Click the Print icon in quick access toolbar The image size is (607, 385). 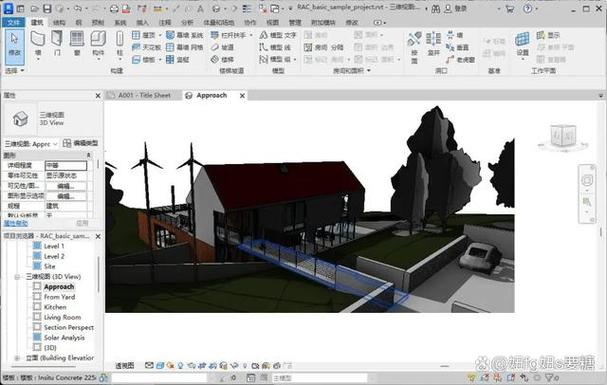[114, 9]
